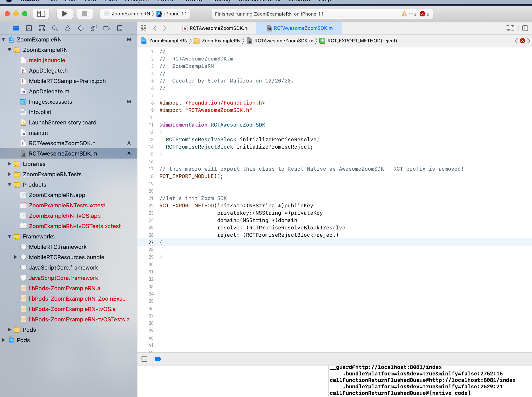The width and height of the screenshot is (532, 397).
Task: Click the 143 warnings indicator
Action: click(409, 14)
